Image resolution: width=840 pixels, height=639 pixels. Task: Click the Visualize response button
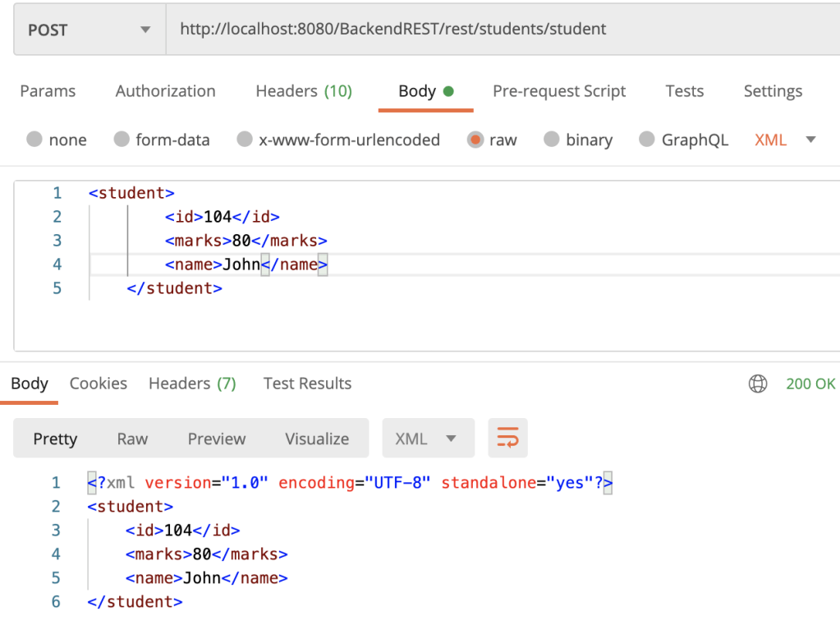[317, 439]
